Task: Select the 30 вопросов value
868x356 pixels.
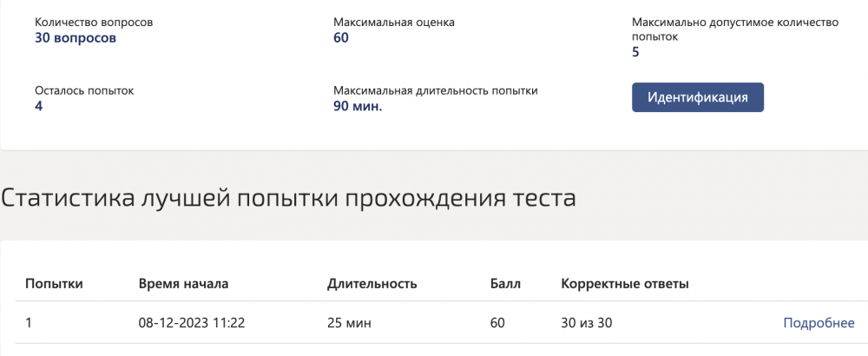Action: 76,38
